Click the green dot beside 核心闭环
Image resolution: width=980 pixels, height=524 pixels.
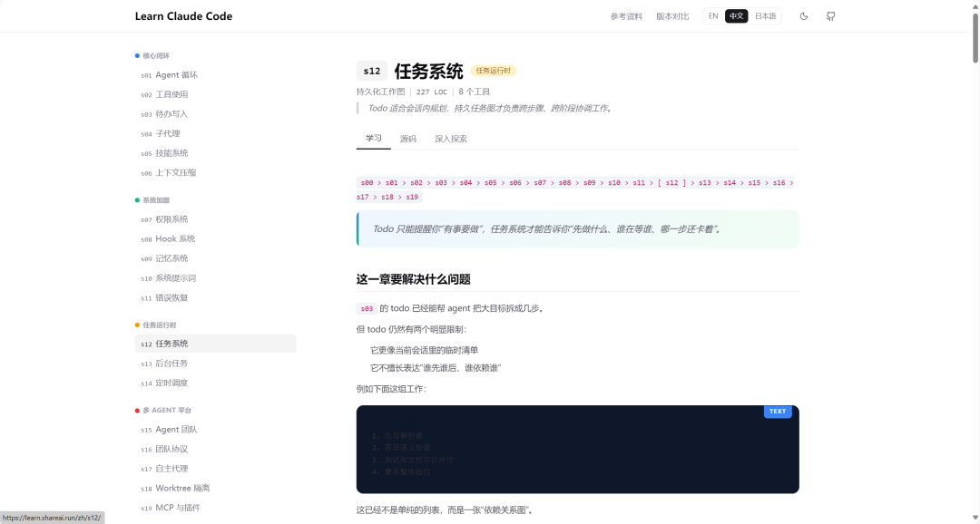[x=135, y=55]
